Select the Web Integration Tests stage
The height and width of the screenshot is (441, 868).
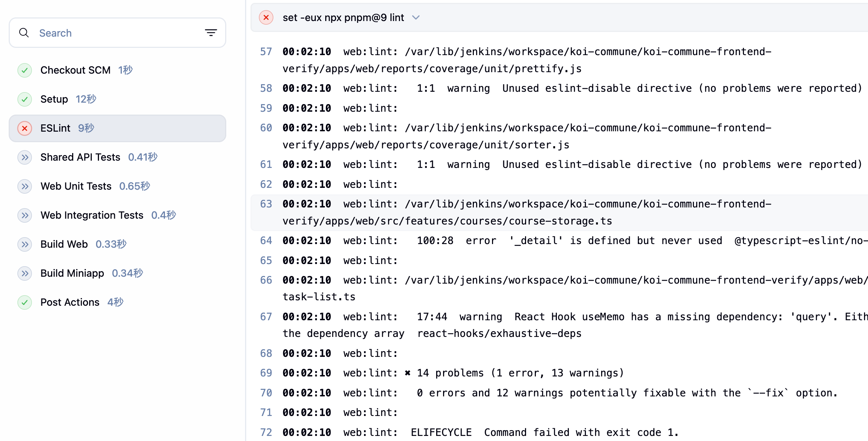tap(92, 215)
